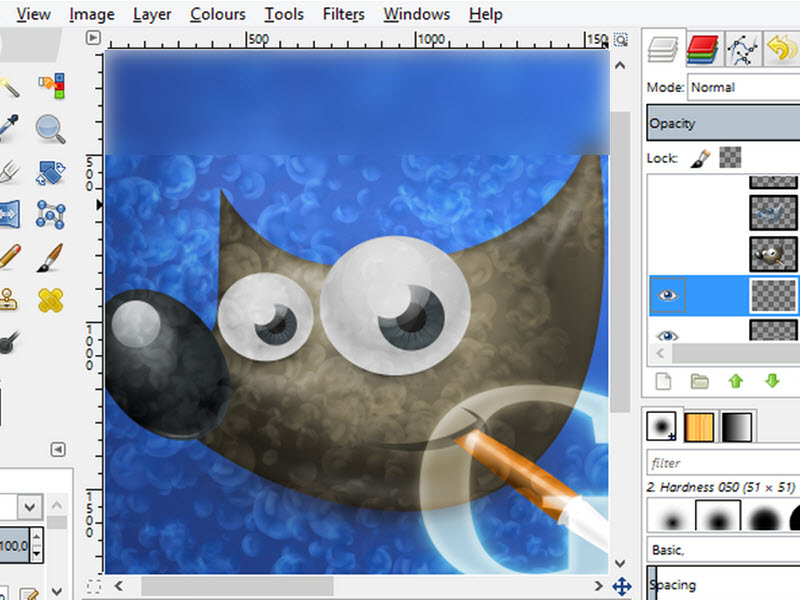Viewport: 800px width, 600px height.
Task: Switch to the Undo History tab
Action: tap(782, 49)
